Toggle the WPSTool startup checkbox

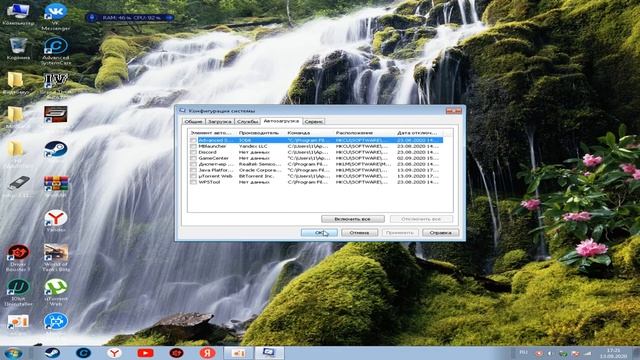(x=193, y=182)
